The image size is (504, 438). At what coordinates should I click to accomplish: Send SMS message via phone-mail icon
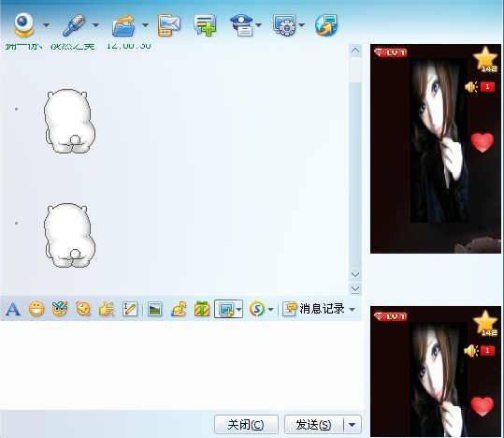[168, 25]
